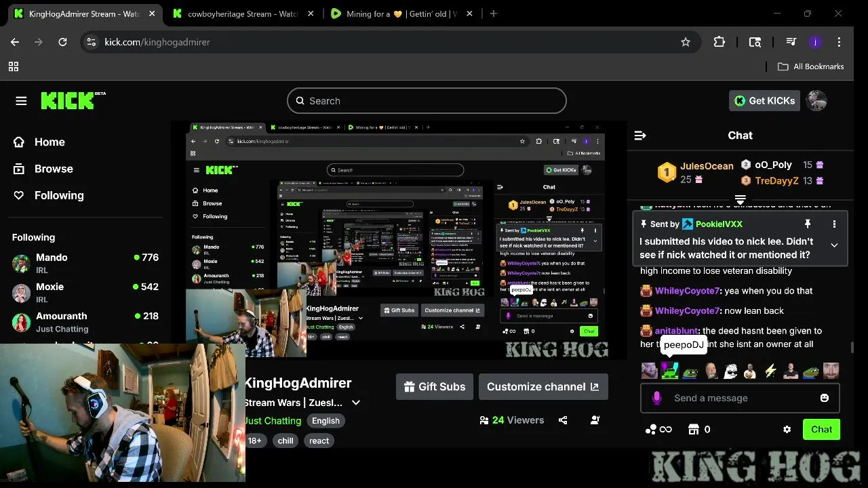Go back in browser history

[x=15, y=42]
